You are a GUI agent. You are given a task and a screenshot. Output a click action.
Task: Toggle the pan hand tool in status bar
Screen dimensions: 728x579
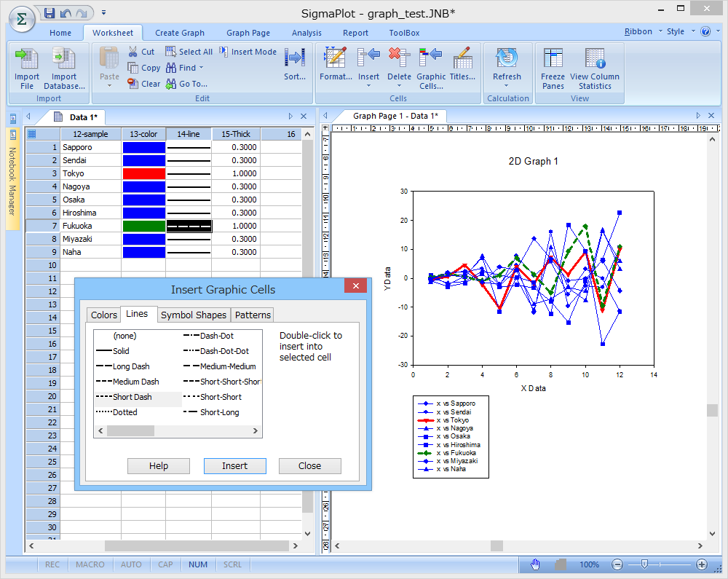pyautogui.click(x=536, y=564)
